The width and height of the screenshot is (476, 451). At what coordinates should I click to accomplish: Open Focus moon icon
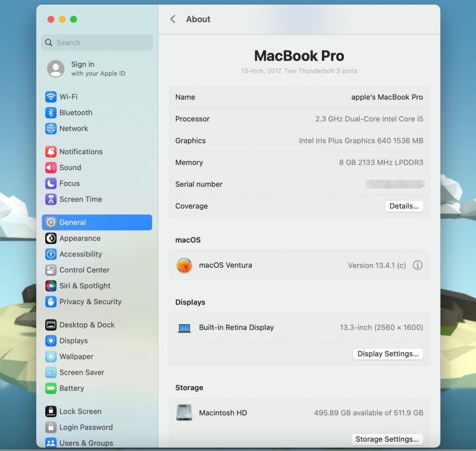(x=51, y=183)
